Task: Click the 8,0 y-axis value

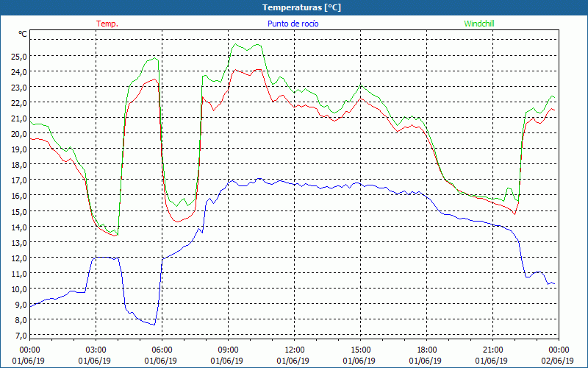Action: [x=21, y=320]
